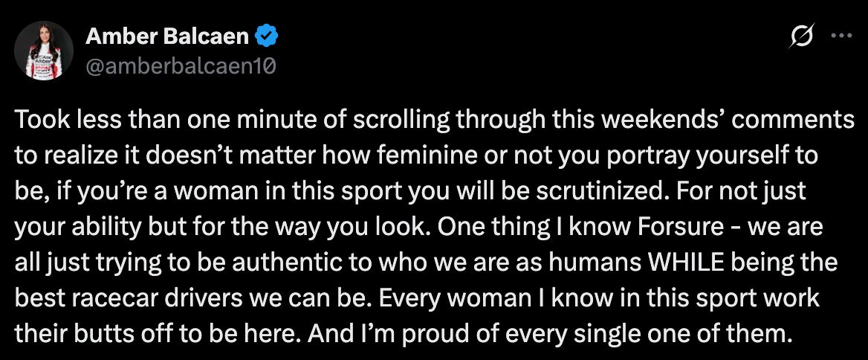Viewport: 868px width, 360px height.
Task: Open the three-dot more options menu
Action: coord(841,36)
